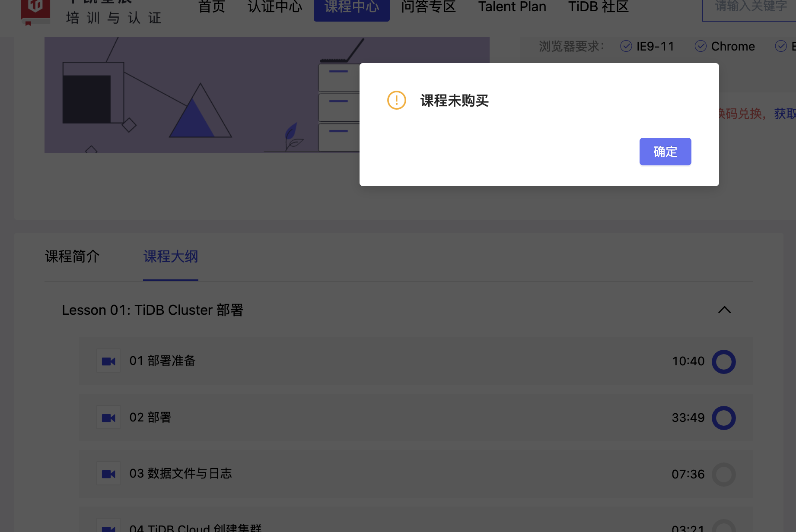Collapse Lesson 01 with the chevron
This screenshot has width=796, height=532.
[x=725, y=310]
